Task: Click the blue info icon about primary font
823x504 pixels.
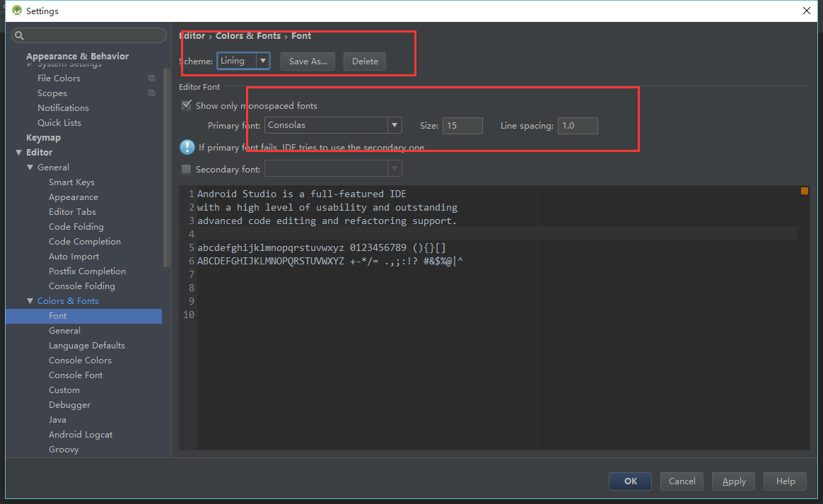Action: pos(187,147)
